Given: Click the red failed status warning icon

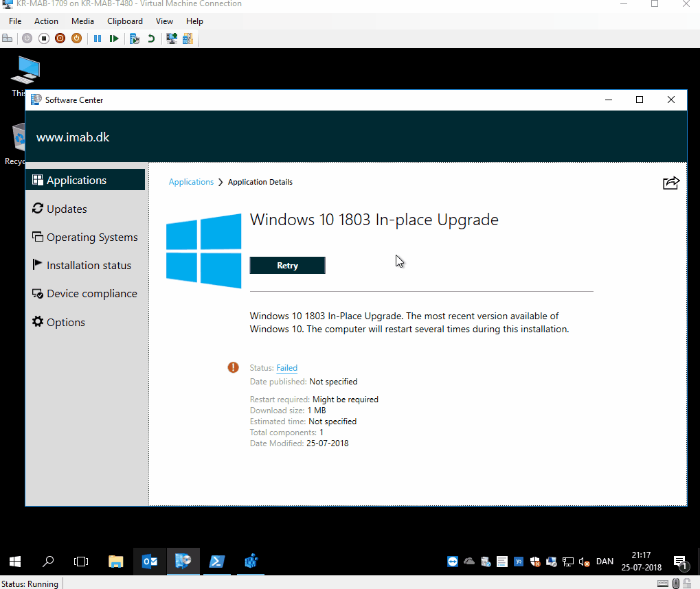Looking at the screenshot, I should pos(233,367).
